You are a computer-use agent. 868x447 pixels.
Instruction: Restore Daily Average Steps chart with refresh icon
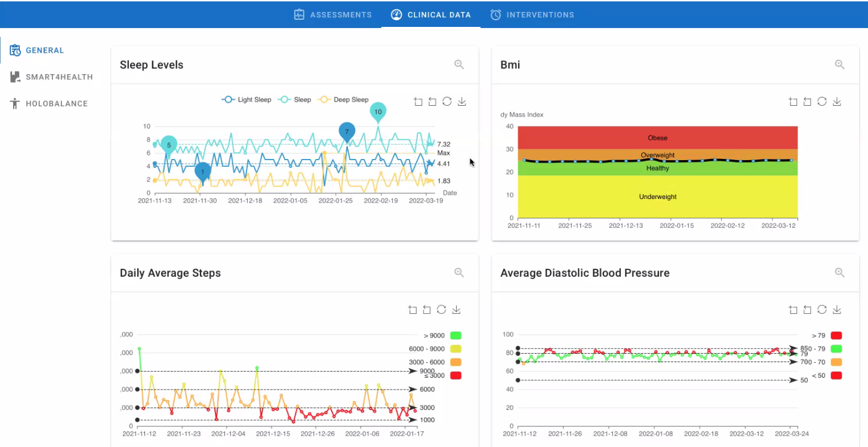click(441, 310)
